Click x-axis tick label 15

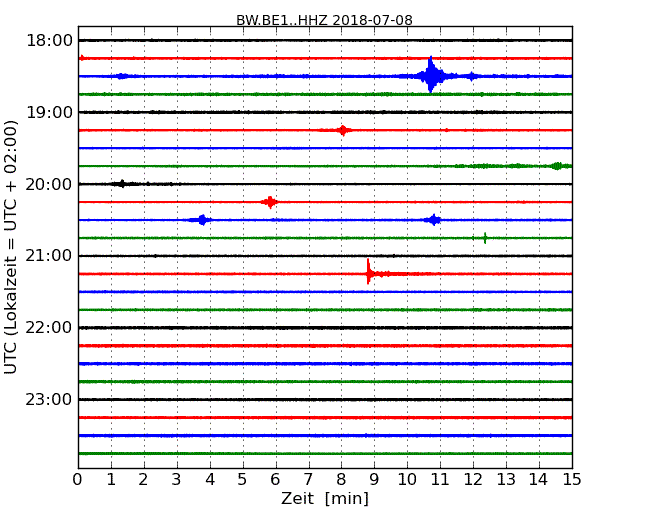pyautogui.click(x=572, y=480)
